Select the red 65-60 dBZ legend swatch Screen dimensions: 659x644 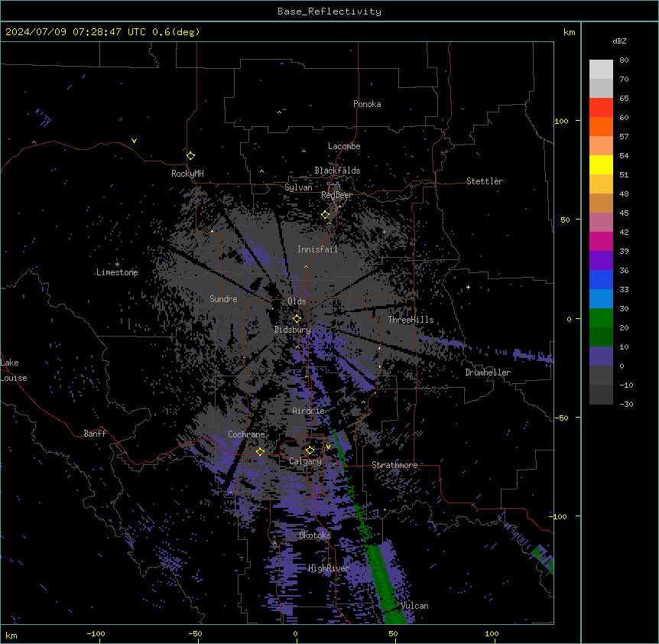pyautogui.click(x=601, y=107)
